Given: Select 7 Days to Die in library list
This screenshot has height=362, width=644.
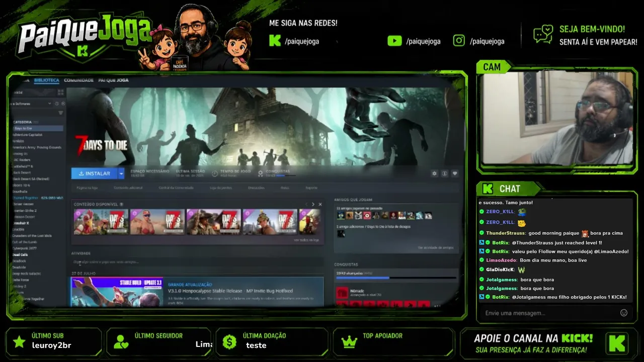Looking at the screenshot, I should 38,128.
